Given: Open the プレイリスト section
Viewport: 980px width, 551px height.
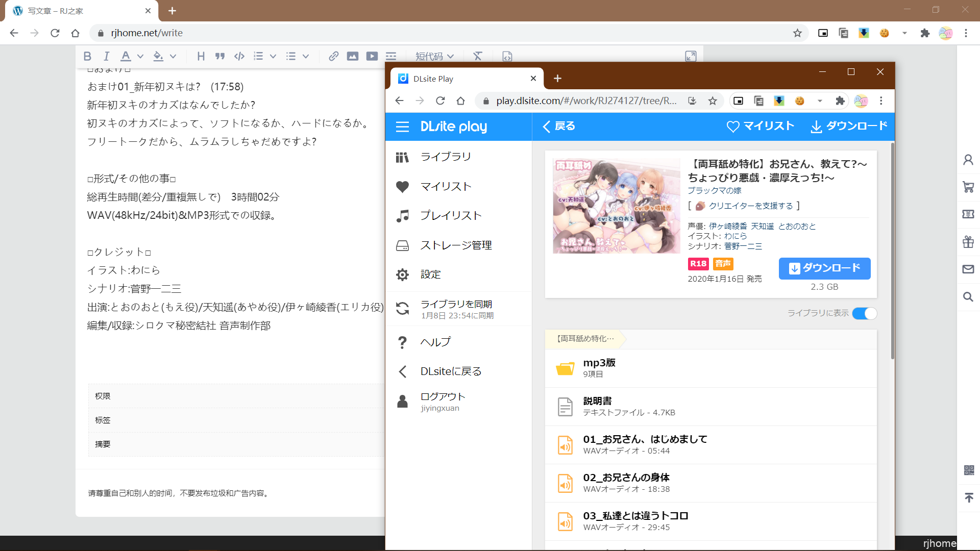Looking at the screenshot, I should point(450,215).
